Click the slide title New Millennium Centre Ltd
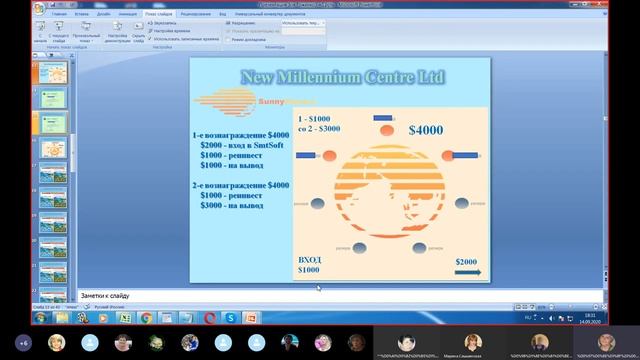Viewport: 640px width, 360px height. pyautogui.click(x=342, y=77)
